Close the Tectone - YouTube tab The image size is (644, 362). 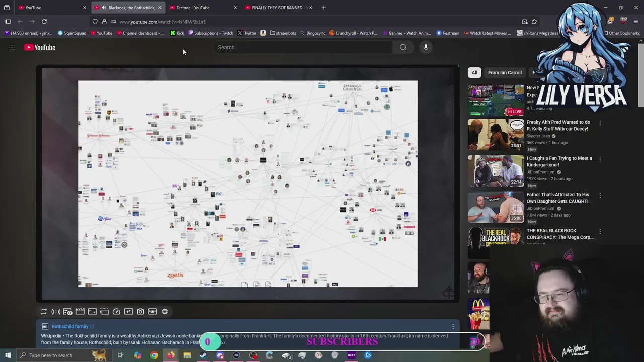point(235,8)
